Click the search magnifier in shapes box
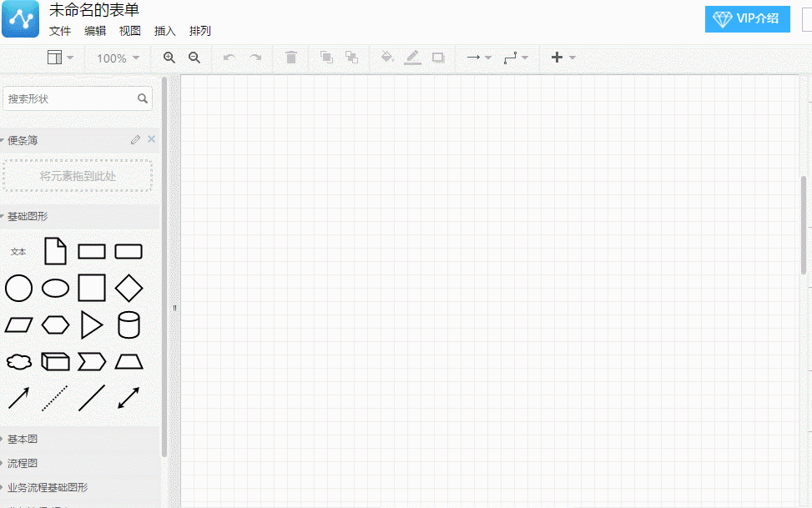 click(x=143, y=98)
